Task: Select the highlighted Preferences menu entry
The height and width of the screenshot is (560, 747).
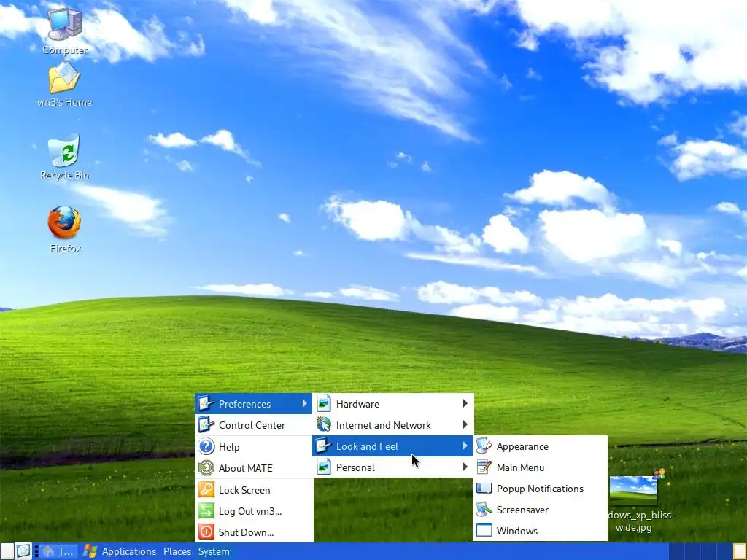Action: coord(254,404)
